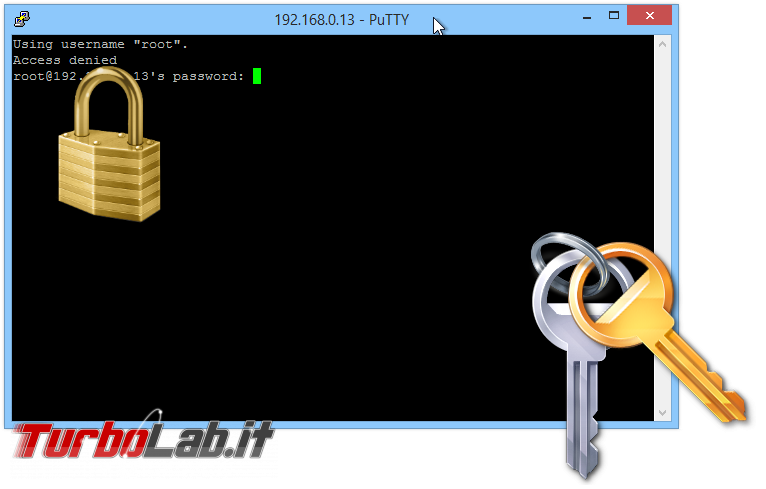Click the "192.168.0.13 - PuTTY" title text
The image size is (766, 489).
tap(341, 20)
